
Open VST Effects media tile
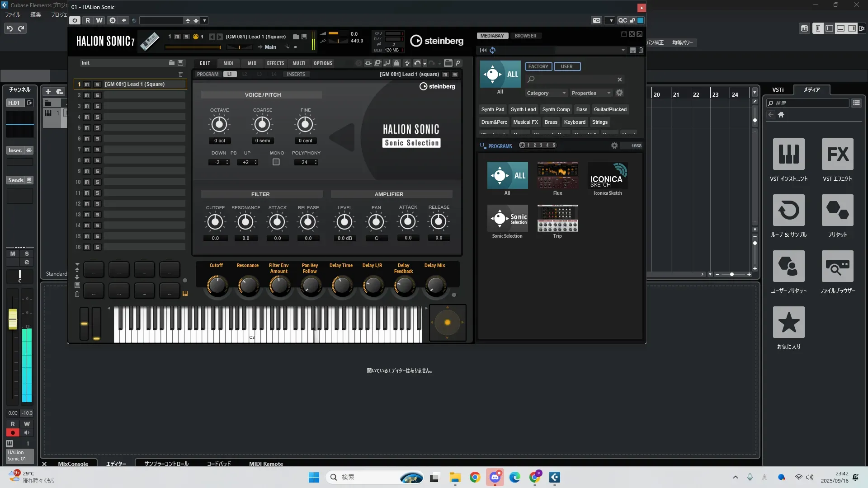pos(837,155)
